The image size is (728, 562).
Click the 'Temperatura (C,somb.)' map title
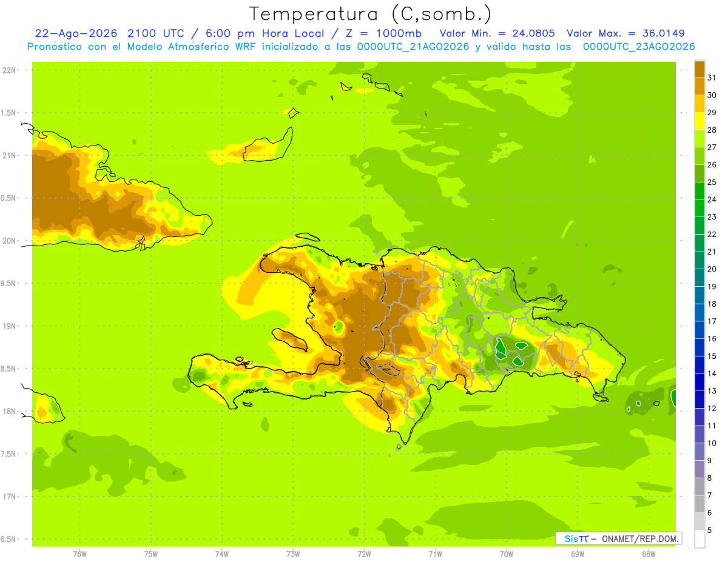point(370,14)
